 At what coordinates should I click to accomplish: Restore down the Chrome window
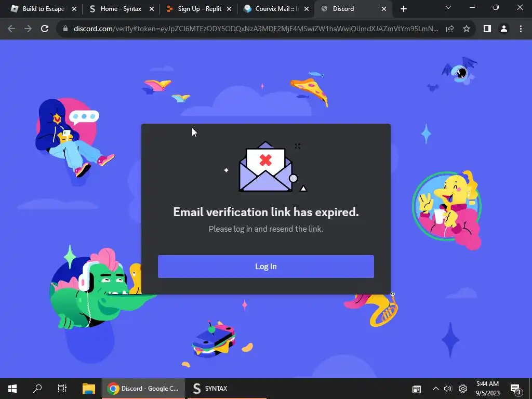click(x=496, y=7)
